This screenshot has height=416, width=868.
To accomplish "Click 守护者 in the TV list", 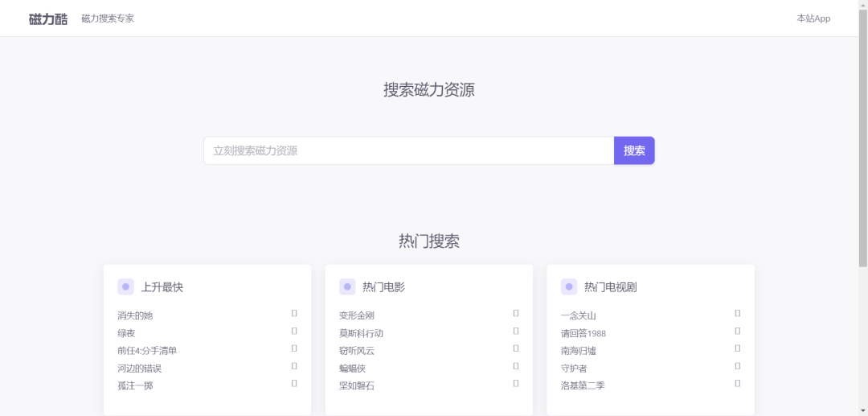I will tap(574, 369).
